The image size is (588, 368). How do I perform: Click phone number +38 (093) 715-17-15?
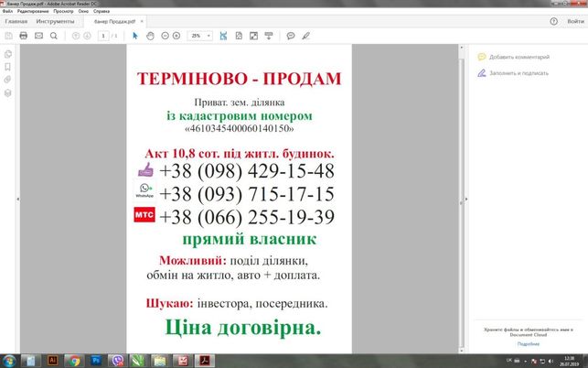click(247, 194)
